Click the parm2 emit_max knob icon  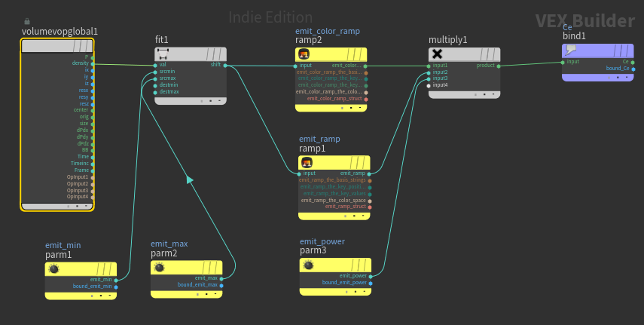tap(160, 268)
